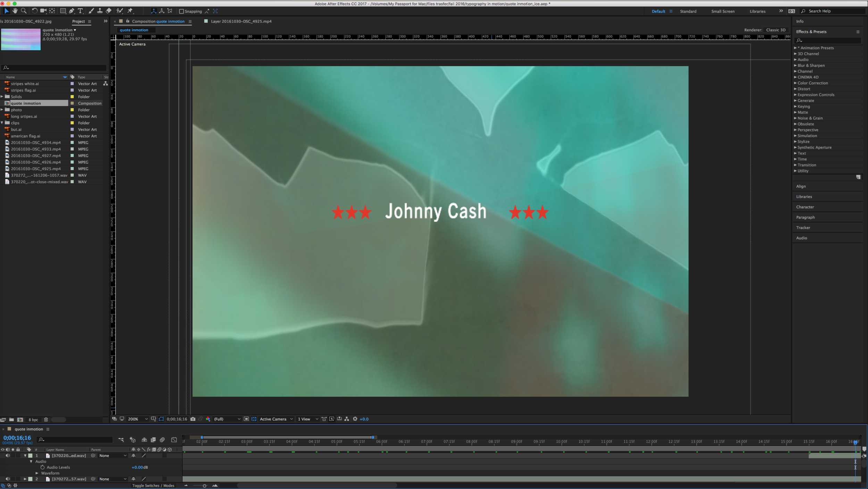Mute audio of layer 1 wav
This screenshot has width=868, height=489.
(x=8, y=456)
